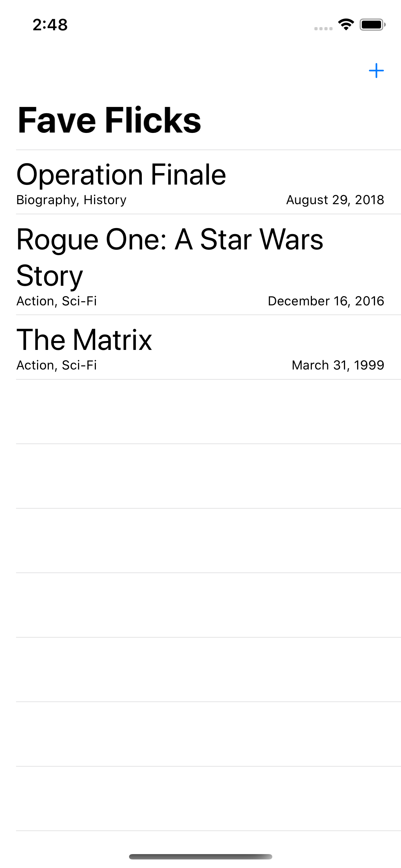Tap the second empty row beneath The Matrix

tap(208, 476)
